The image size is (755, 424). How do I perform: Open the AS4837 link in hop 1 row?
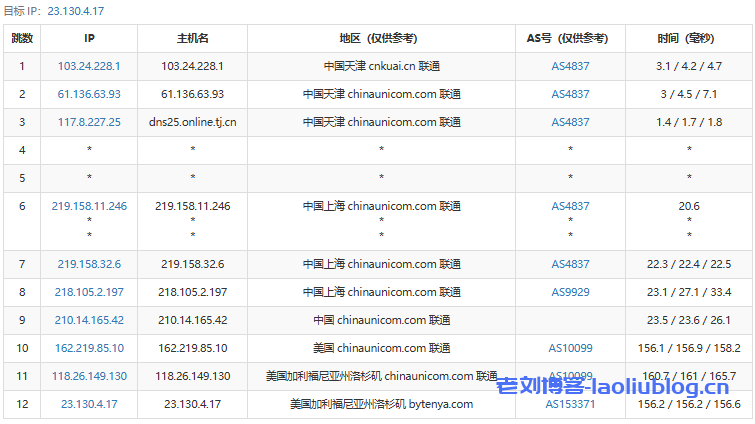[x=570, y=66]
